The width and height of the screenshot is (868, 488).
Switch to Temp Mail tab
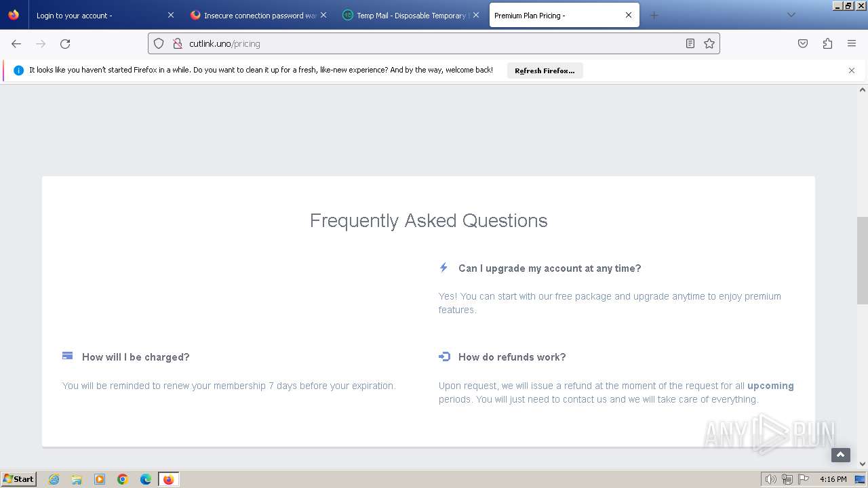[411, 15]
